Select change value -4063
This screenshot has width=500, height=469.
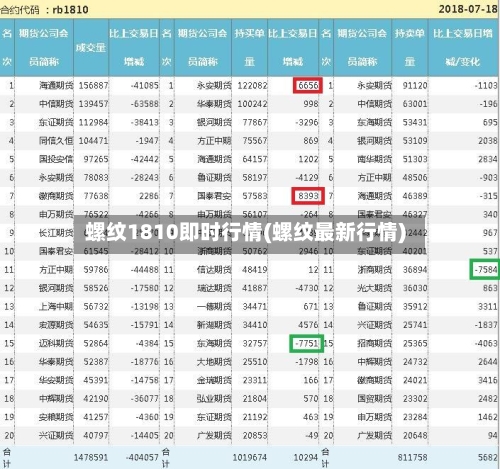coord(486,343)
